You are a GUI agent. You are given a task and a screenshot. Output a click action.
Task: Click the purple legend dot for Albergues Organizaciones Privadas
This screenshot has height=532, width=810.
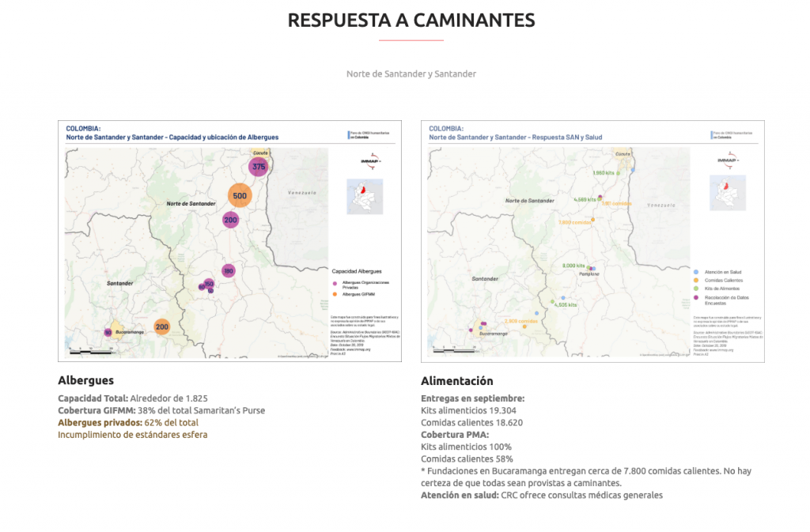click(x=335, y=283)
